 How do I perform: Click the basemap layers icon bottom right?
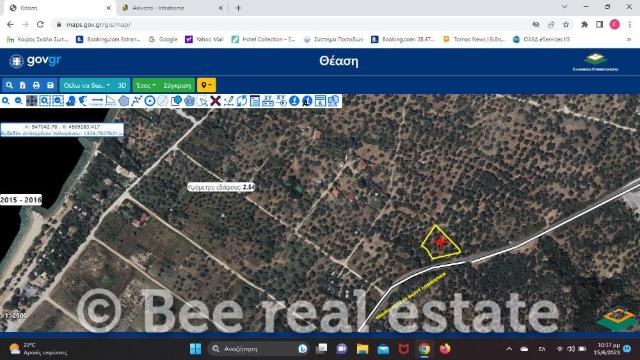tap(617, 318)
